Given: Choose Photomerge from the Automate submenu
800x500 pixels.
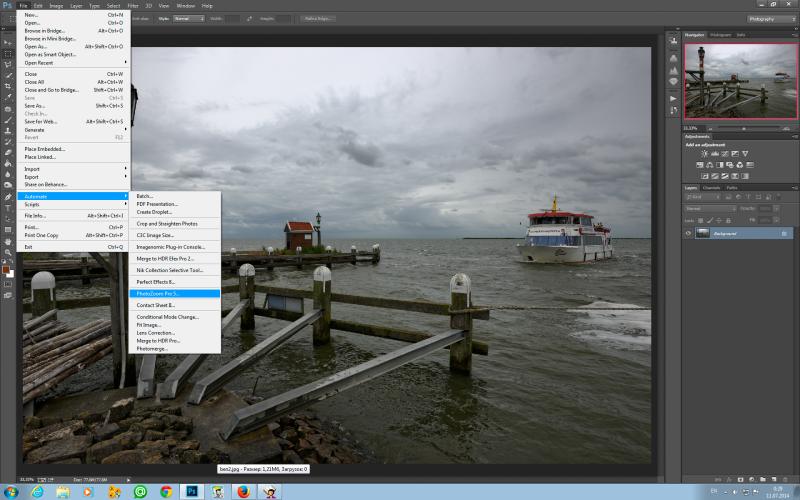Looking at the screenshot, I should [174, 348].
